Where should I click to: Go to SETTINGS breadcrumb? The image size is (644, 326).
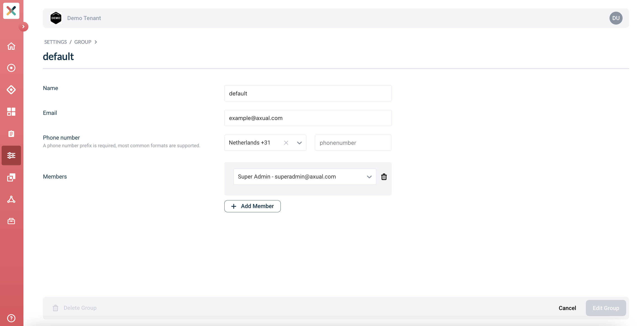pos(55,42)
